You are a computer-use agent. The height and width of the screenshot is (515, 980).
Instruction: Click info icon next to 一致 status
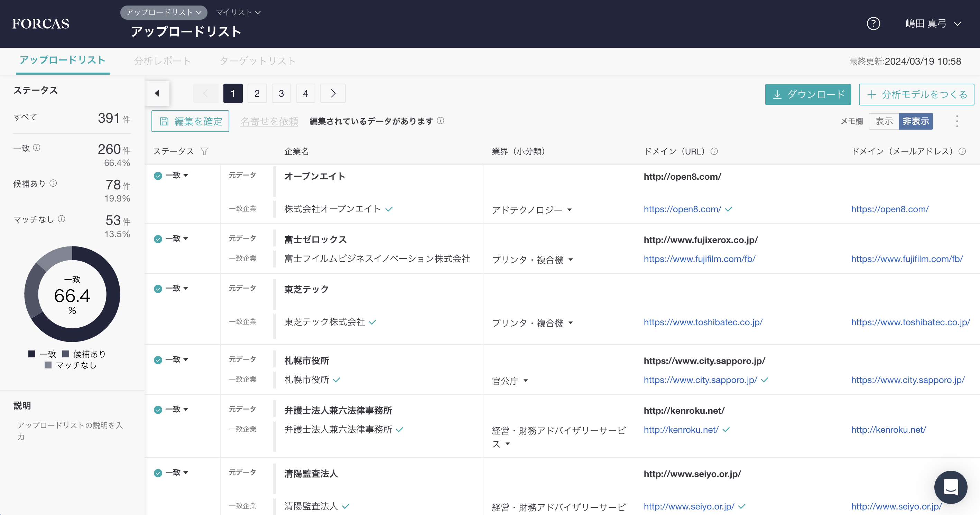[x=37, y=148]
